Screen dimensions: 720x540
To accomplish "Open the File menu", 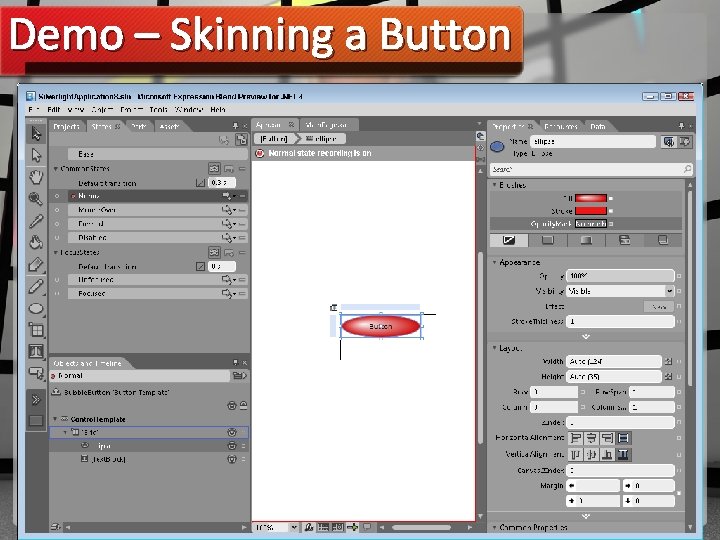I will click(34, 109).
